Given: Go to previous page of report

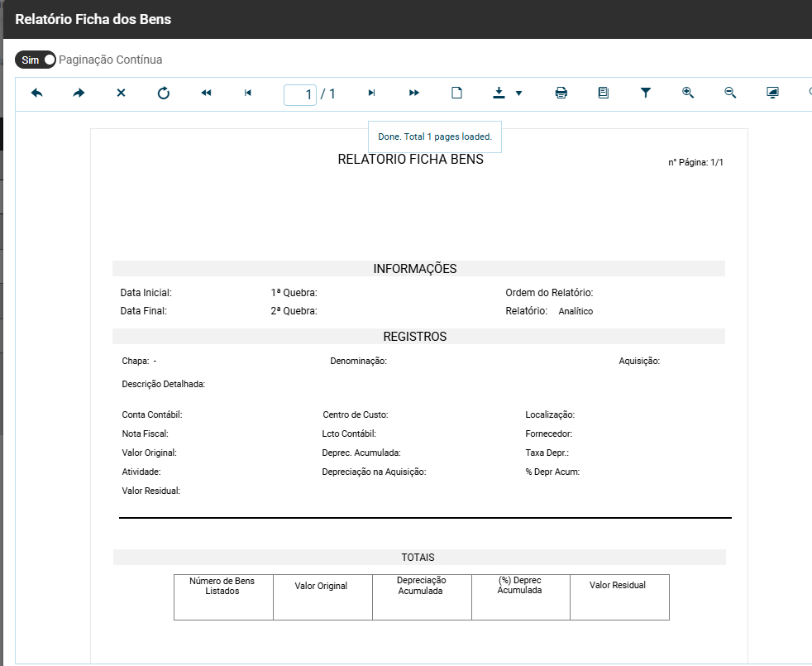Looking at the screenshot, I should click(248, 93).
